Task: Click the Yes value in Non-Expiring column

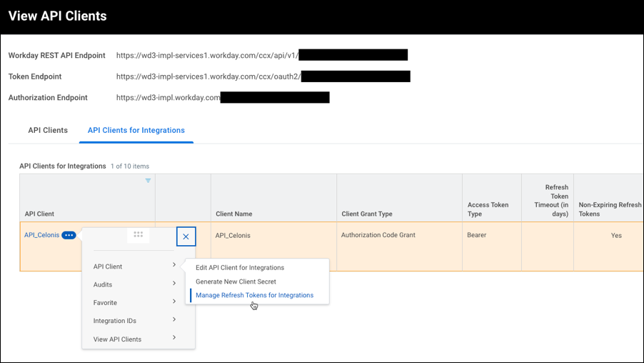Action: tap(616, 236)
